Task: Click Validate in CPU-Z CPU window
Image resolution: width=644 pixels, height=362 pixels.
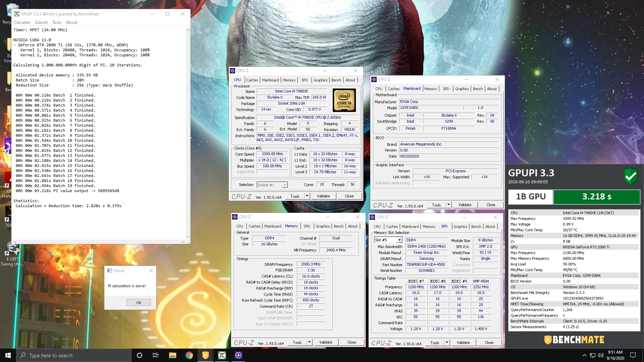Action: (323, 196)
